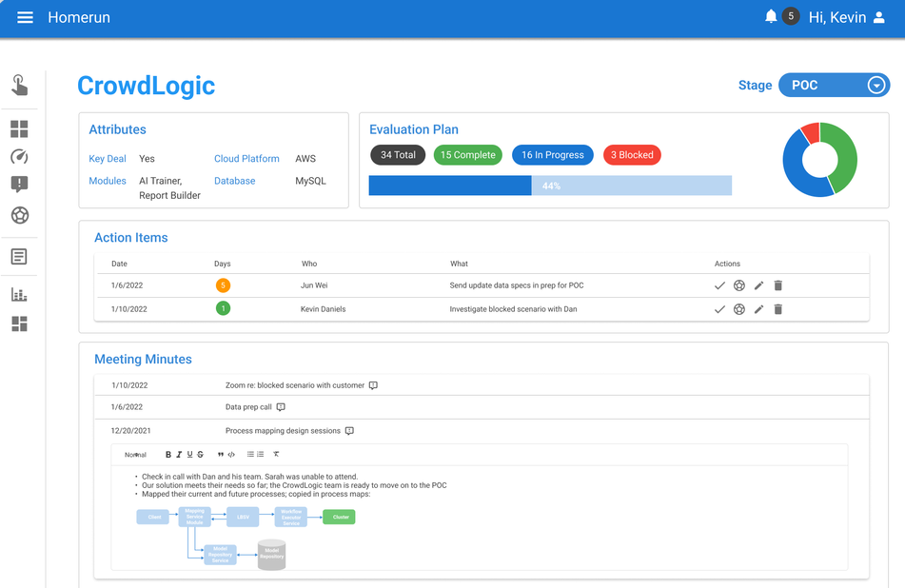Toggle bold formatting in the editor
The width and height of the screenshot is (905, 588).
click(x=167, y=454)
